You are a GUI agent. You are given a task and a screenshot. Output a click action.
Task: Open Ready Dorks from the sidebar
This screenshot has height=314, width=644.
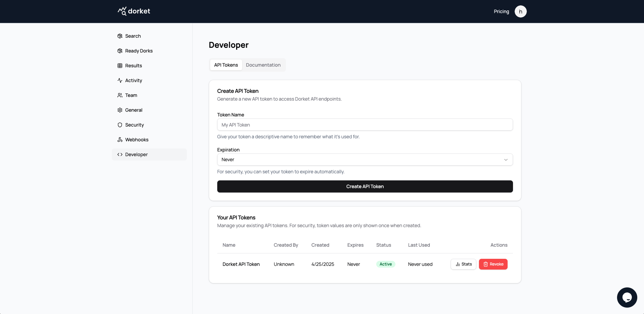pyautogui.click(x=149, y=51)
